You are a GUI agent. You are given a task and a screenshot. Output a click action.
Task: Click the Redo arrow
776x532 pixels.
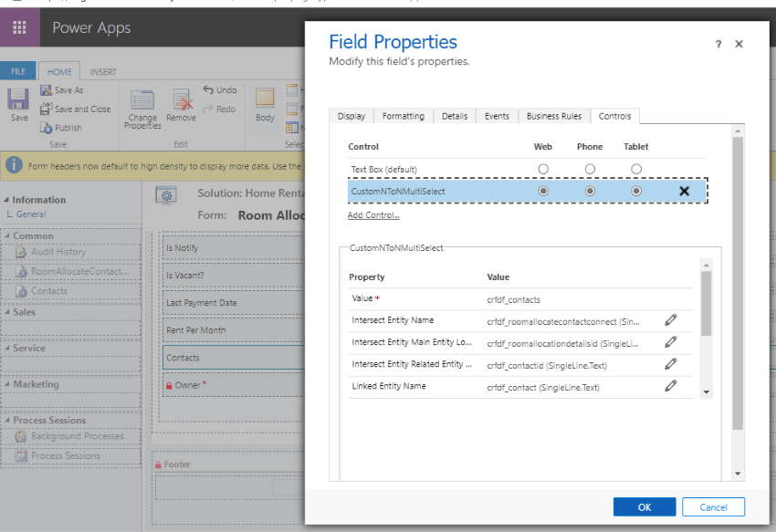coord(208,109)
